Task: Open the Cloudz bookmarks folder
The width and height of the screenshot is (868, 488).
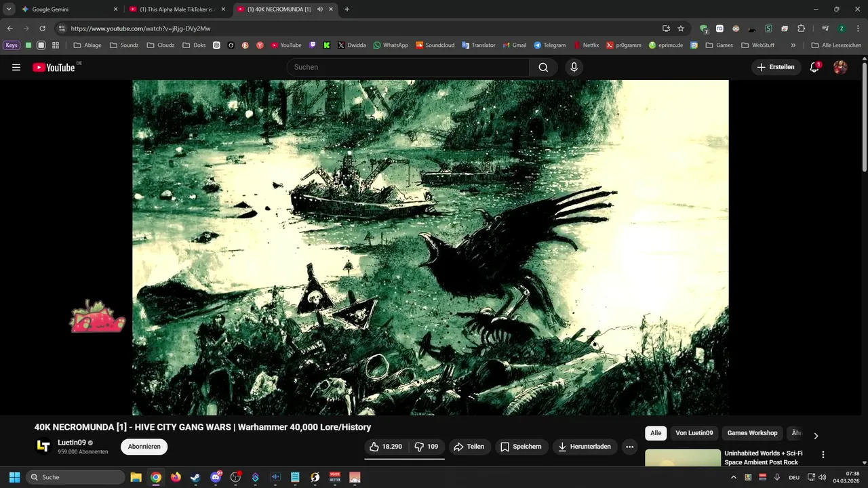Action: click(x=161, y=45)
